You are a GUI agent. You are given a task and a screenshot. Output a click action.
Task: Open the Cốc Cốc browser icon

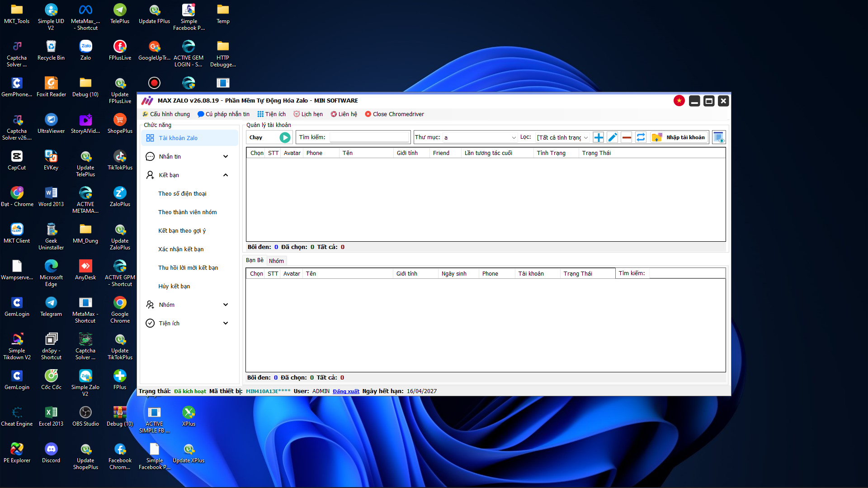(51, 380)
